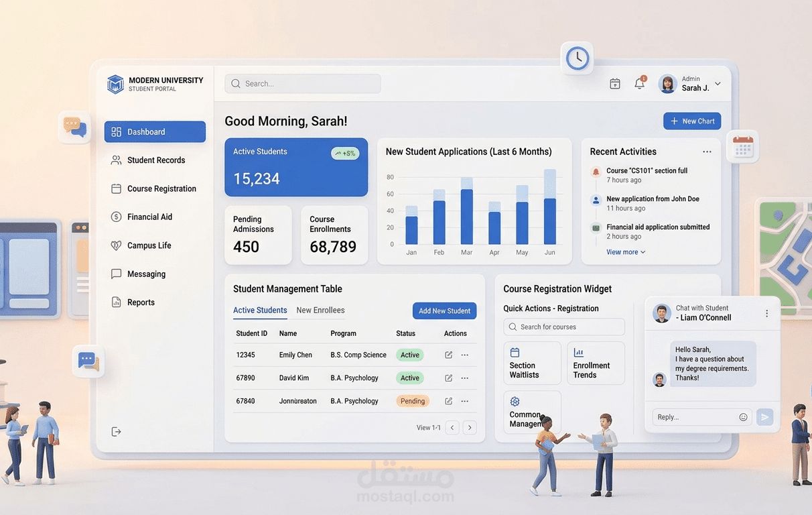Expand the Admin Sarah J. account dropdown
Viewport: 812px width, 515px height.
pyautogui.click(x=718, y=84)
